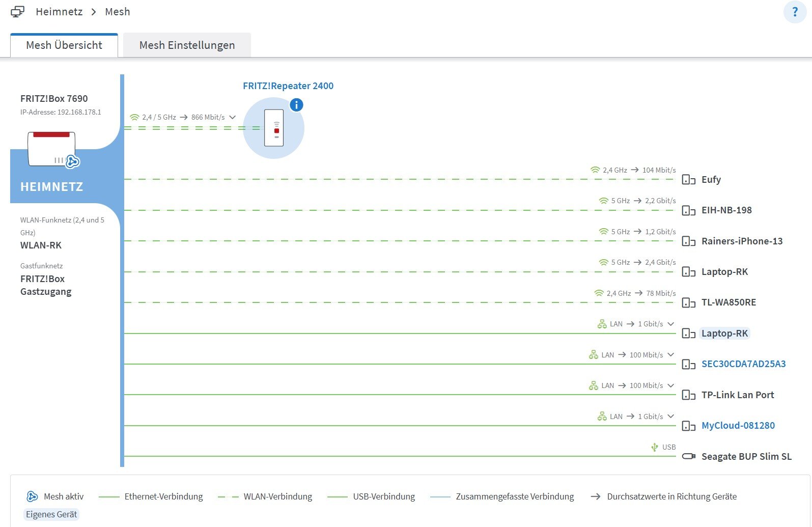Viewport: 812px width, 527px height.
Task: Click the Eufy device name
Action: click(x=711, y=180)
